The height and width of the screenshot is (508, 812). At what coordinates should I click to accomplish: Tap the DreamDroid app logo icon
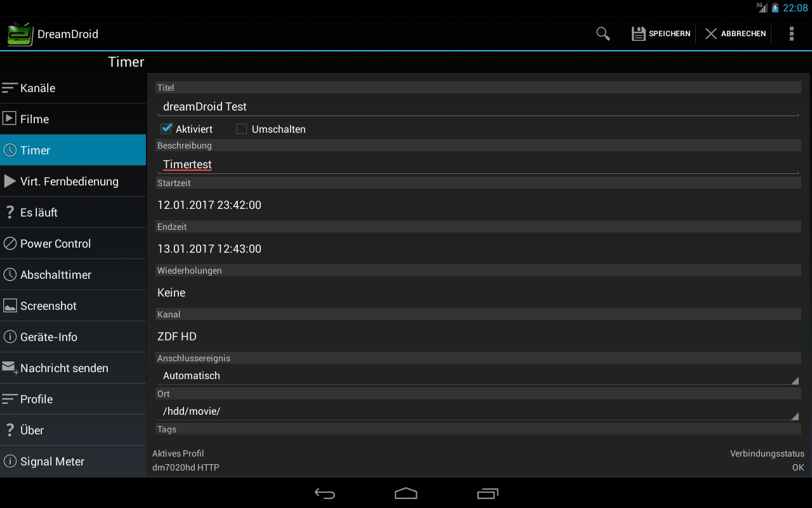click(x=20, y=34)
